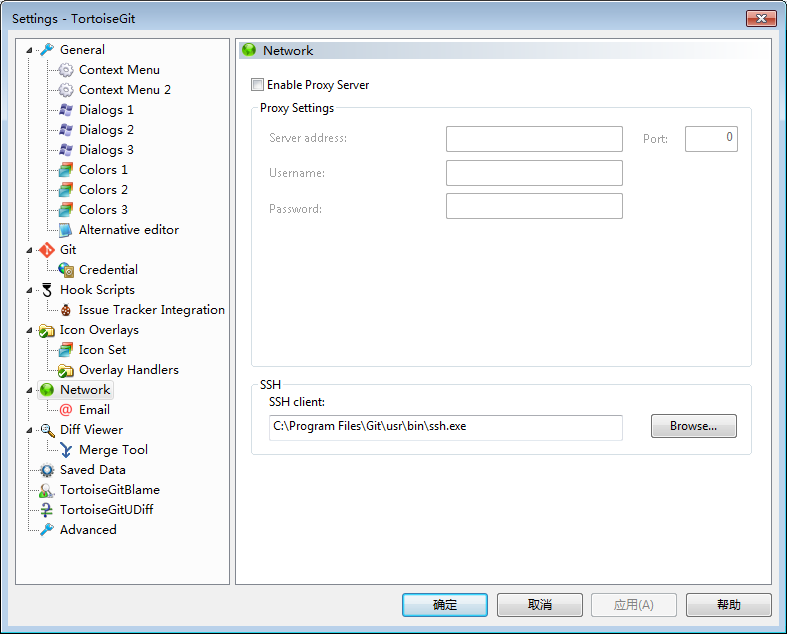Screen dimensions: 787x634
Task: Collapse the Icon Overlays tree node
Action: click(x=29, y=330)
